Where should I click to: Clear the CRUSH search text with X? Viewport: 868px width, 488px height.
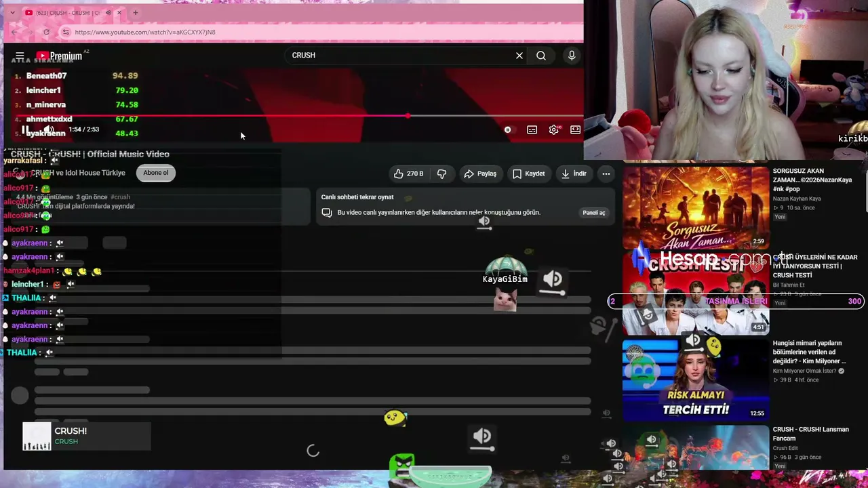(519, 56)
